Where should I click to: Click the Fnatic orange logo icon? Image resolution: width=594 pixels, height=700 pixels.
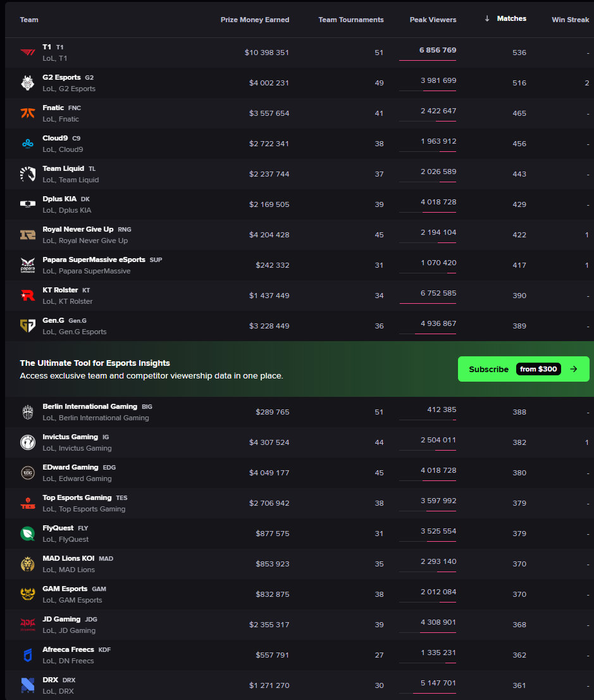coord(28,113)
